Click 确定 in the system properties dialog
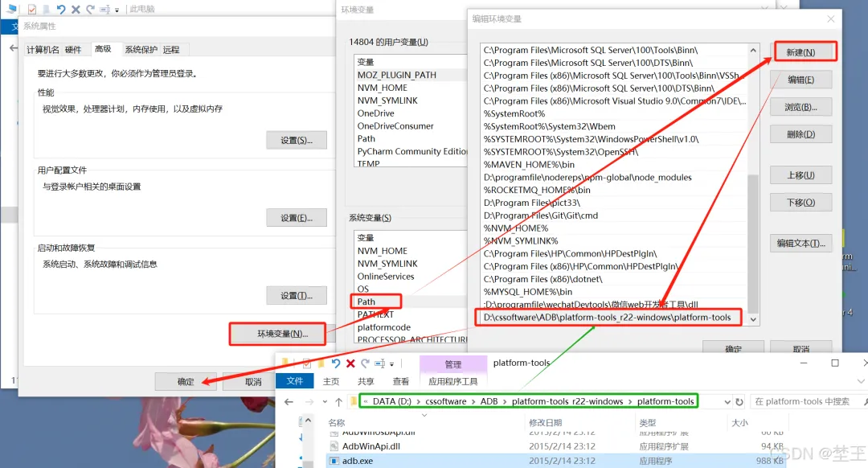 pyautogui.click(x=186, y=382)
